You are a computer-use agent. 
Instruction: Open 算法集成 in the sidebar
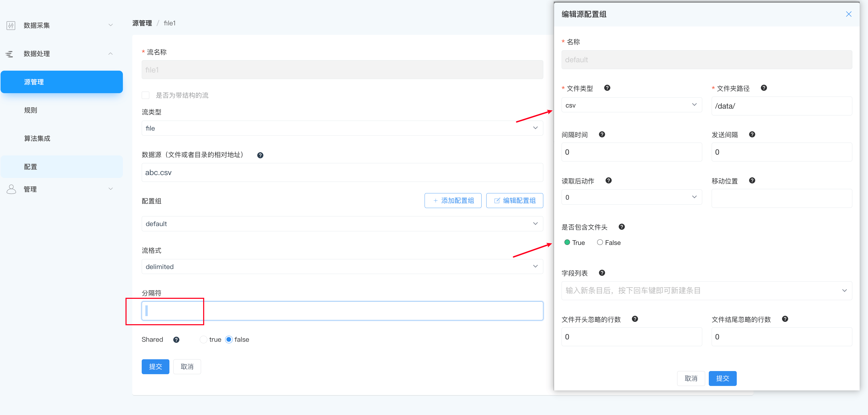point(37,139)
